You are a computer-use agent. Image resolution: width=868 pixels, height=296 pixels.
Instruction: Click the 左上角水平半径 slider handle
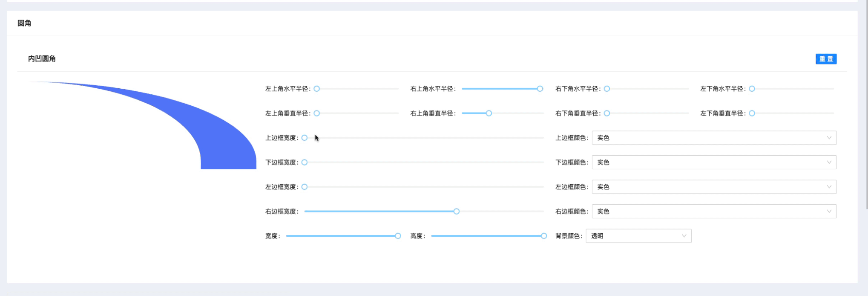pos(317,89)
